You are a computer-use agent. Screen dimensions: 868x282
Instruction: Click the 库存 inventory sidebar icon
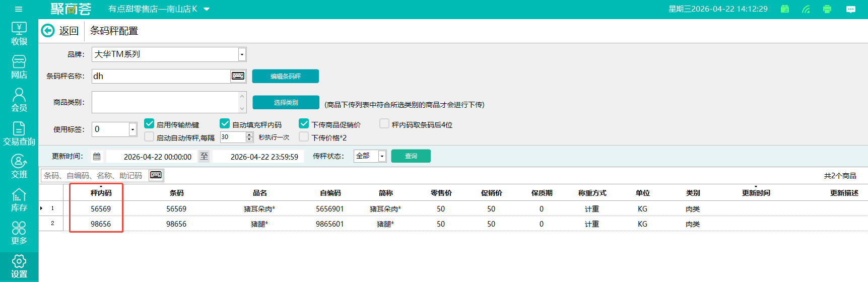pos(19,200)
